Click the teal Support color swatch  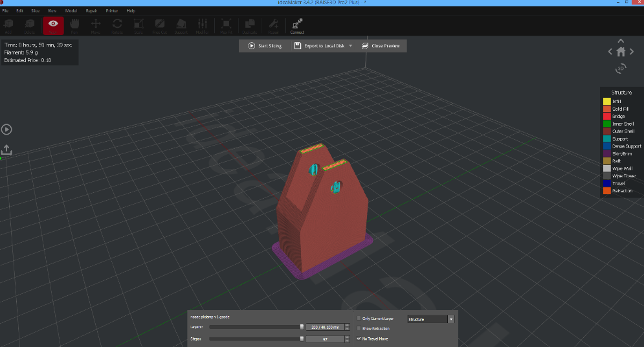(x=606, y=139)
